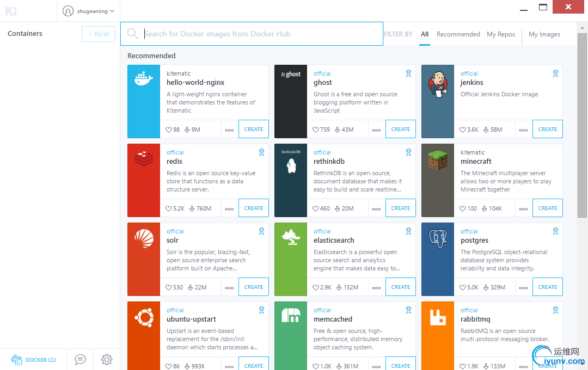Click the user avatar icon

click(x=68, y=11)
